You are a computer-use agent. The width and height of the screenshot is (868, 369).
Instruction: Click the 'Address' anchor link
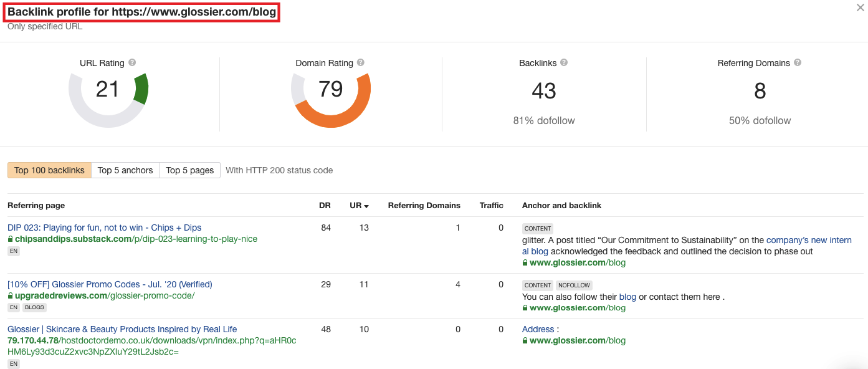538,329
